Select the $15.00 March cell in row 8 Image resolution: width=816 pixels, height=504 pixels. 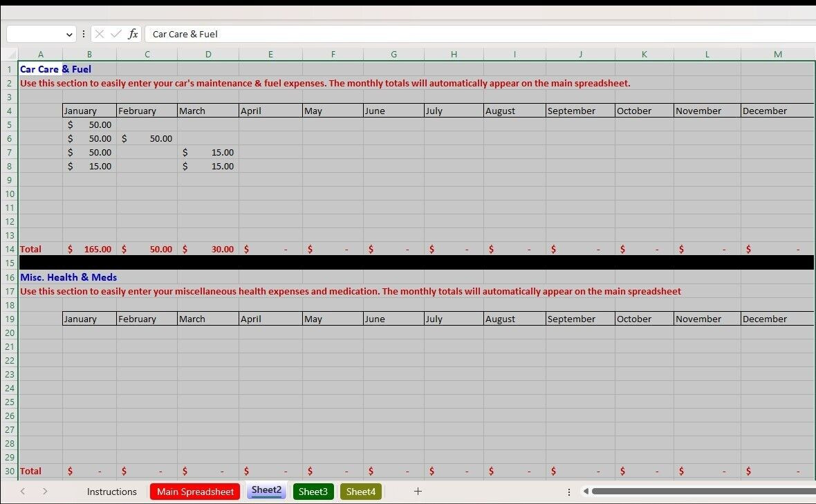(208, 167)
